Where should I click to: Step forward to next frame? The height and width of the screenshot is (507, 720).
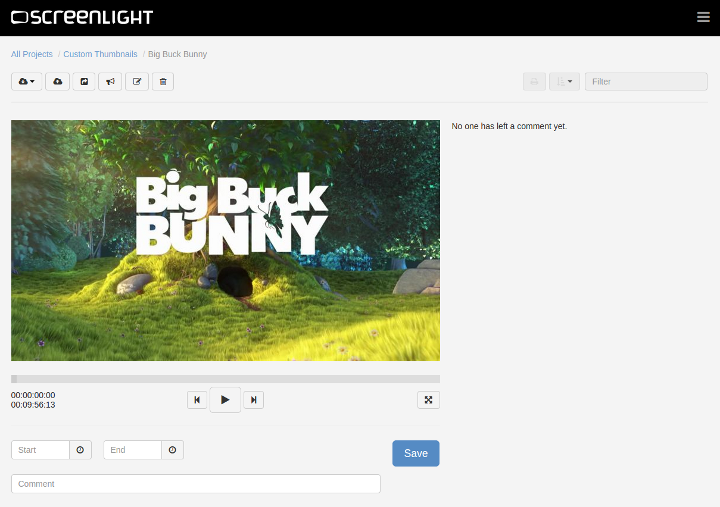[253, 400]
